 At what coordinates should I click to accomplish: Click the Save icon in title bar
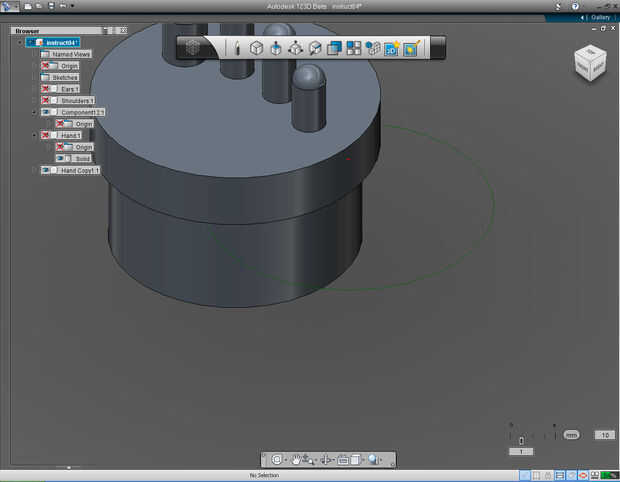point(51,6)
